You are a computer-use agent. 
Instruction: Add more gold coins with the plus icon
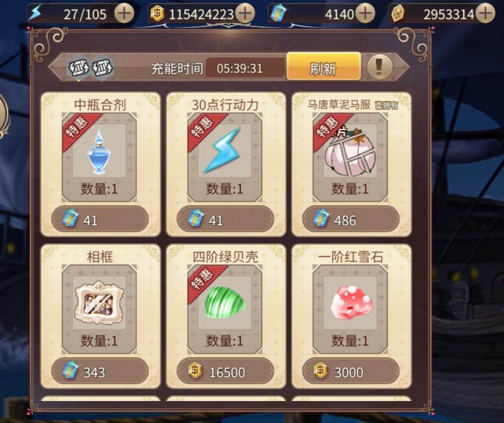pos(245,14)
